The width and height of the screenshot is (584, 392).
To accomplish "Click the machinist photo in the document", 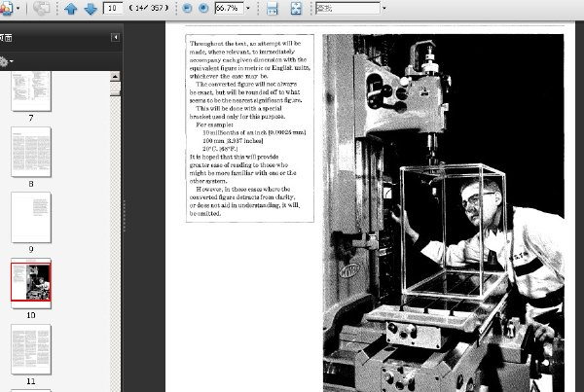I will [443, 213].
